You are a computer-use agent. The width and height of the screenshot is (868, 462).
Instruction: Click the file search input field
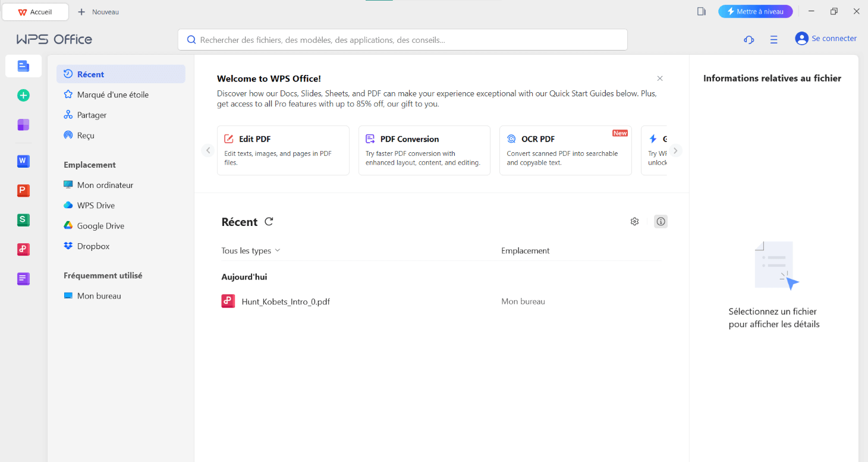[x=402, y=40]
